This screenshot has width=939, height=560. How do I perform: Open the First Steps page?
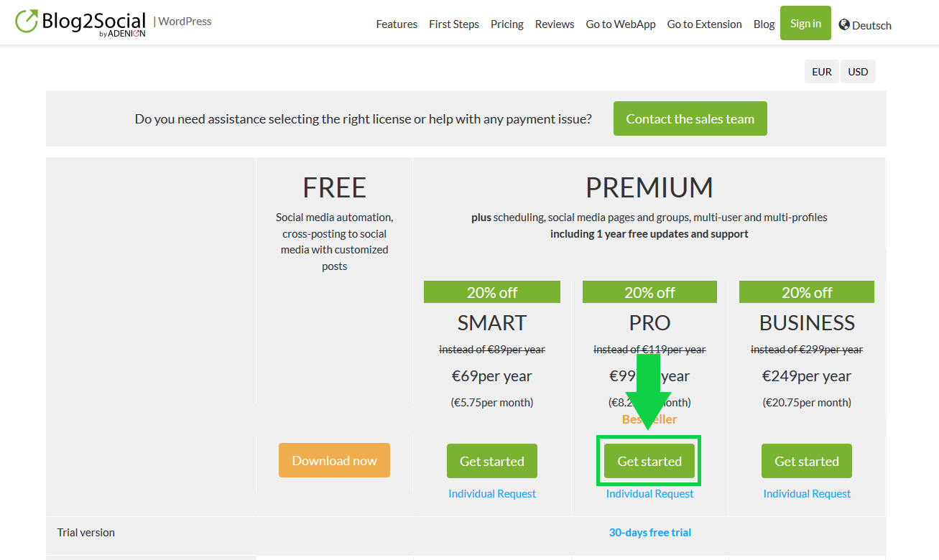[454, 24]
